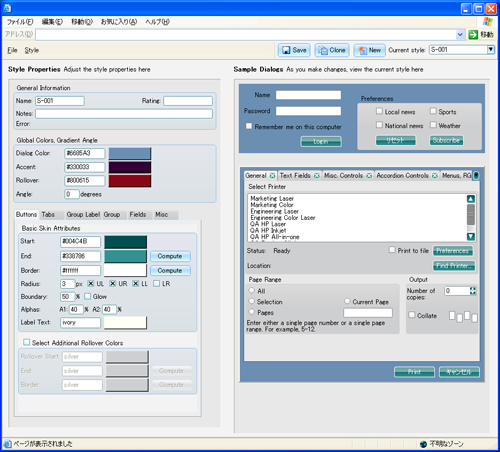
Task: Check Select Additional Rollover Colors
Action: pos(27,342)
